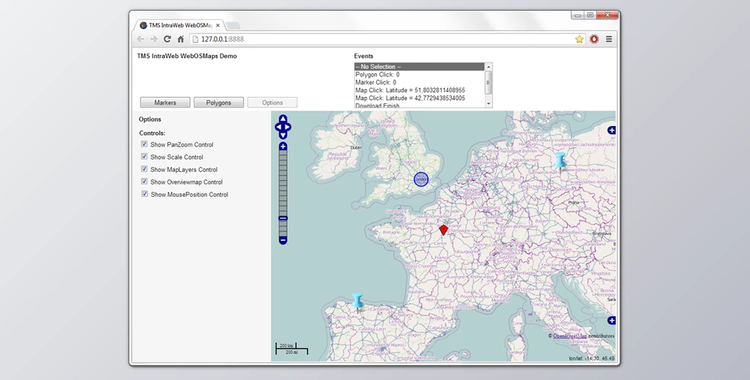Toggle Show MapLayers Control checkbox

click(x=144, y=169)
